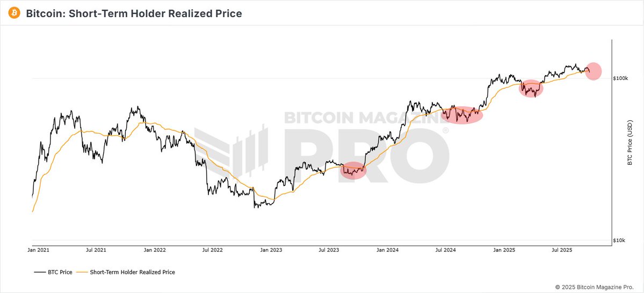644x293 pixels.
Task: Click the red highlight in early 2025
Action: click(531, 89)
